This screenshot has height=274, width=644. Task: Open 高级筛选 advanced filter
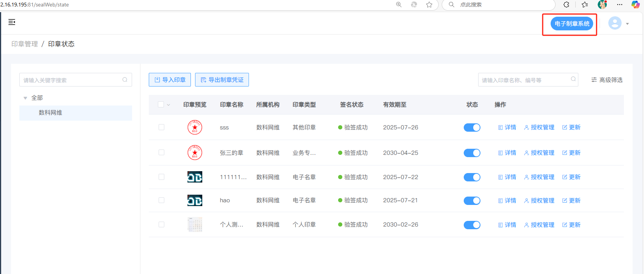607,80
